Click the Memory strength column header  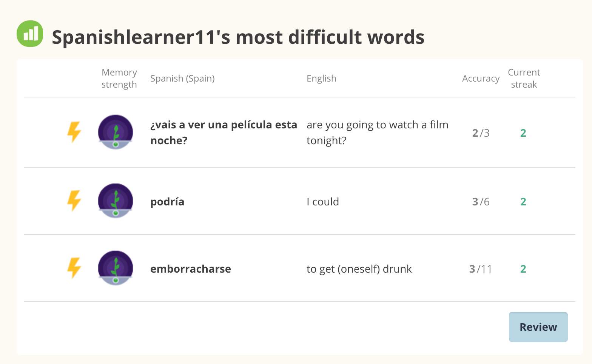click(x=119, y=78)
